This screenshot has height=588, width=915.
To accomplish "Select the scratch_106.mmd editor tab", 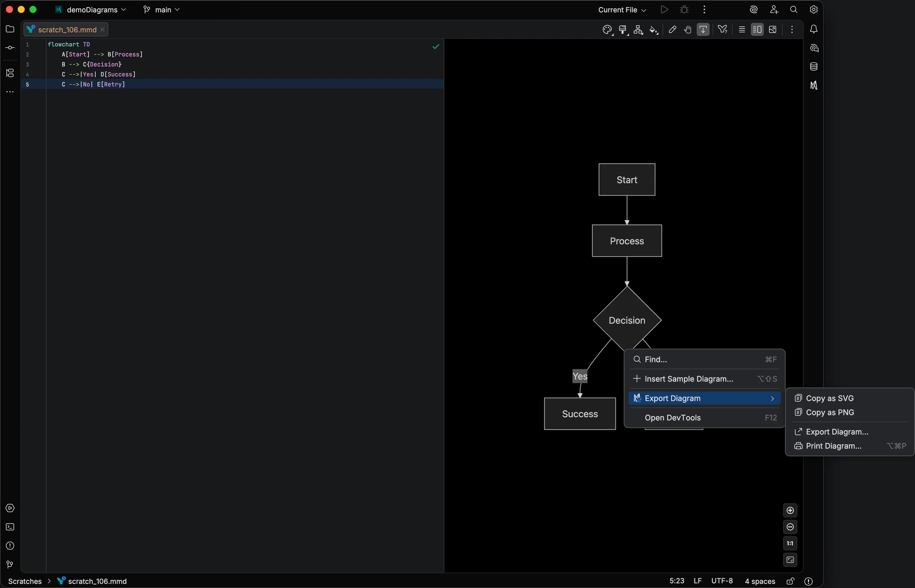I will point(66,29).
